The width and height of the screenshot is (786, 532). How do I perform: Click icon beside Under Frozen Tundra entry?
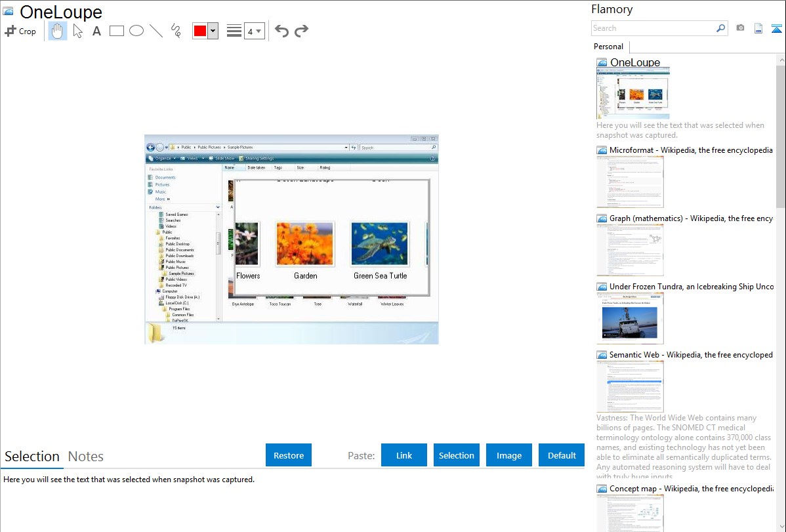click(x=602, y=286)
